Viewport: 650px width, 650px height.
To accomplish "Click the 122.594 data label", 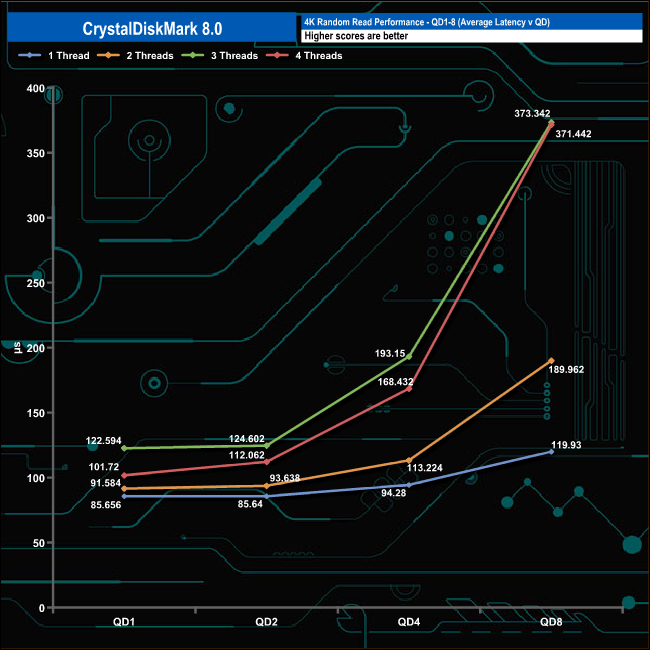I will click(x=104, y=441).
